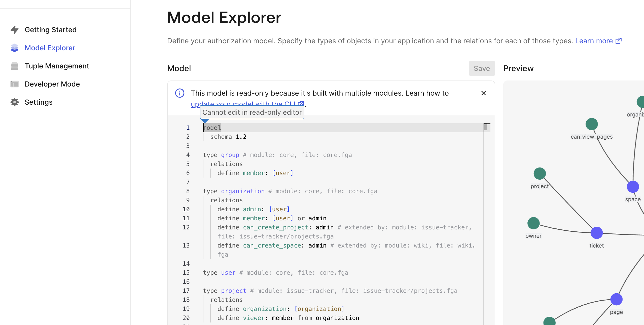Screen dimensions: 644x325
Task: Open the Settings page
Action: click(x=39, y=102)
